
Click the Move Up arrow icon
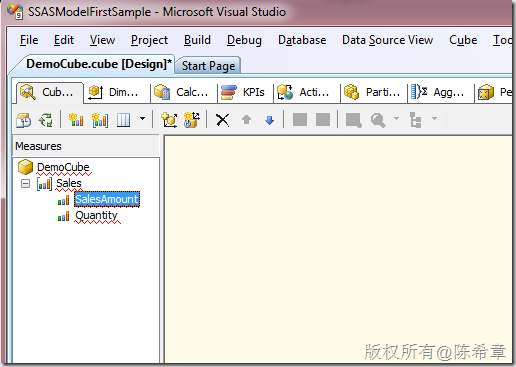(246, 119)
